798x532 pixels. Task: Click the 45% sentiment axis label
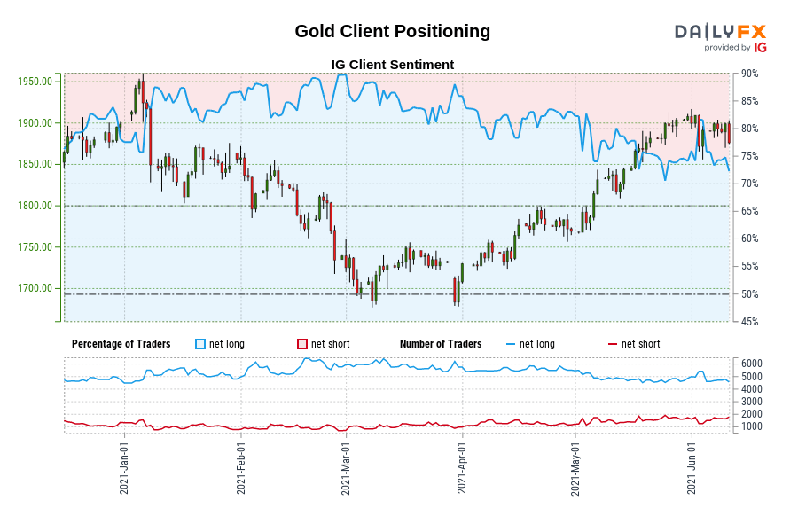[x=749, y=322]
